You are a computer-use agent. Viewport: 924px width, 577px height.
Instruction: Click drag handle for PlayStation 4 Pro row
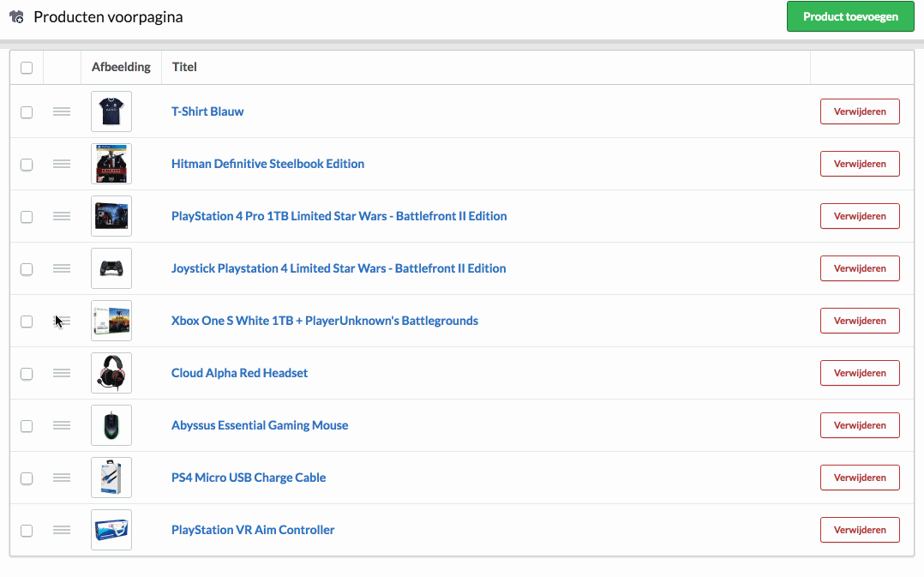tap(62, 216)
